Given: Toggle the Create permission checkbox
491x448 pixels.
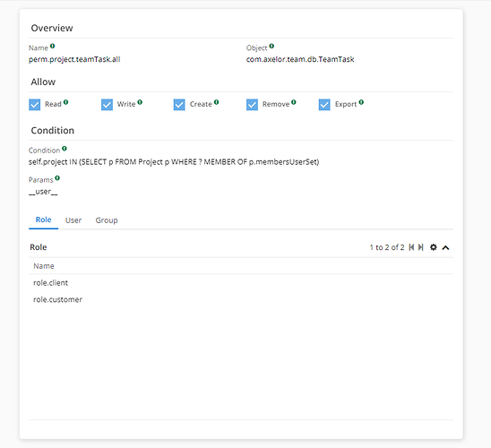Looking at the screenshot, I should 179,105.
